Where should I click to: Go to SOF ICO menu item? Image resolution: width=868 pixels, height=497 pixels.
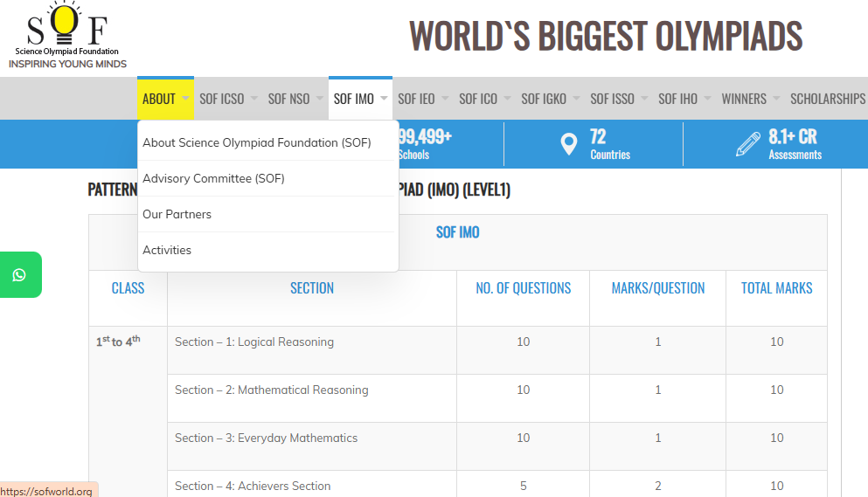pos(478,99)
